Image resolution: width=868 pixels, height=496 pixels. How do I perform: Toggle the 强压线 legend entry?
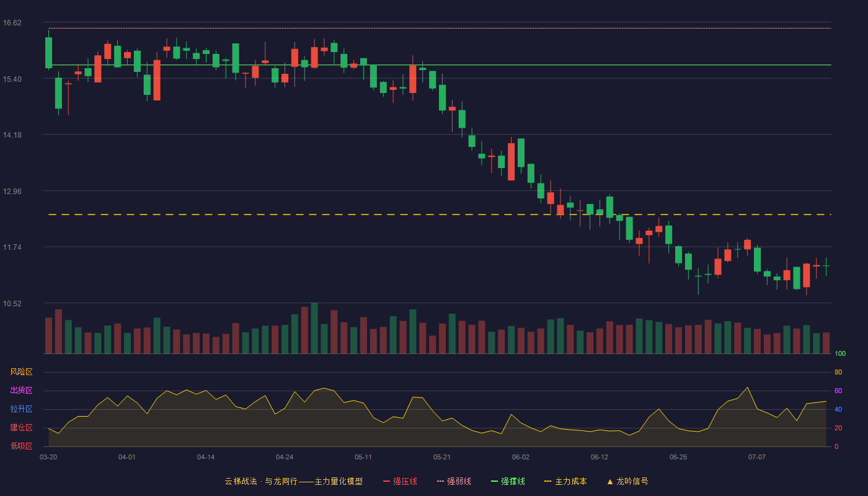coord(400,481)
